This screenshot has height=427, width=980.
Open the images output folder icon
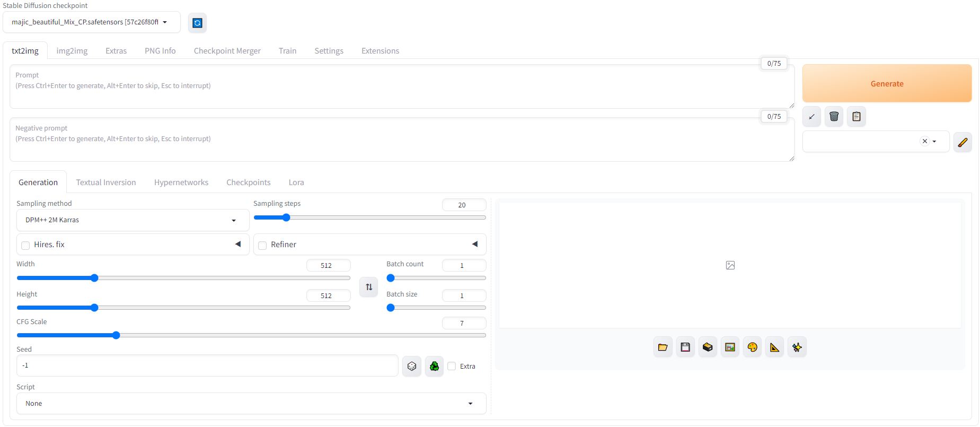click(x=663, y=347)
